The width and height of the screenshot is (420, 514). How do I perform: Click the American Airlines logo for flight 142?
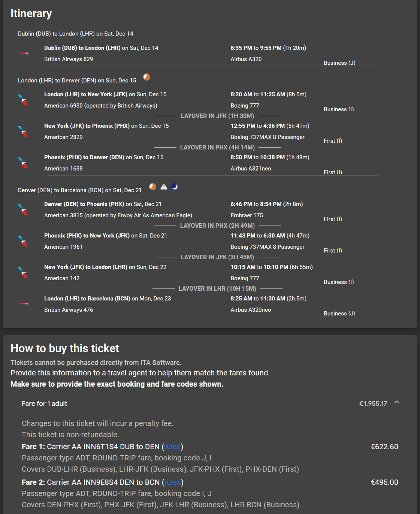pyautogui.click(x=24, y=273)
